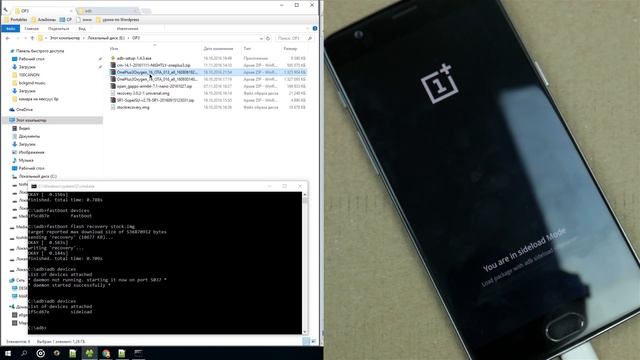Open Explorer help question mark icon
Screen dimensions: 640x360
click(x=315, y=28)
